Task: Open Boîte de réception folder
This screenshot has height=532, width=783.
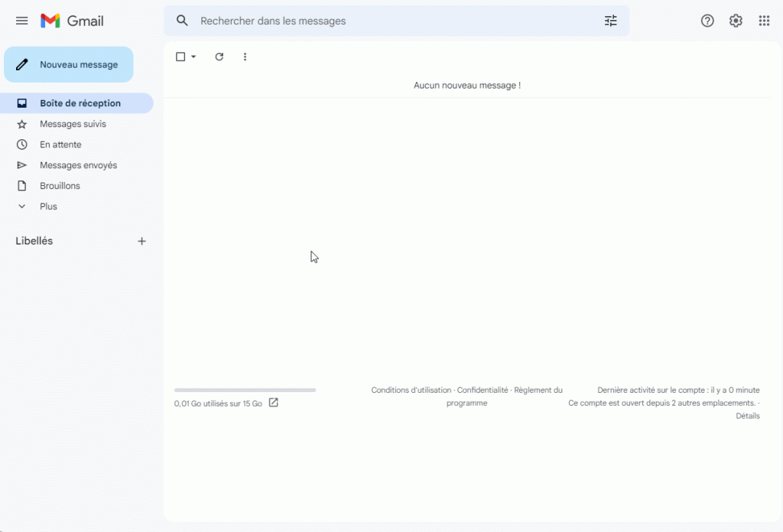Action: 77,103
